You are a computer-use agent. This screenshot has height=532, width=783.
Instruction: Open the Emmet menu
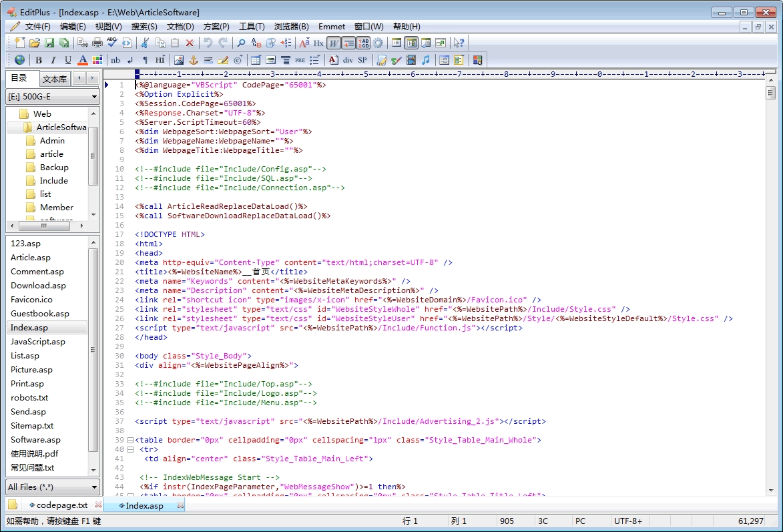click(332, 27)
